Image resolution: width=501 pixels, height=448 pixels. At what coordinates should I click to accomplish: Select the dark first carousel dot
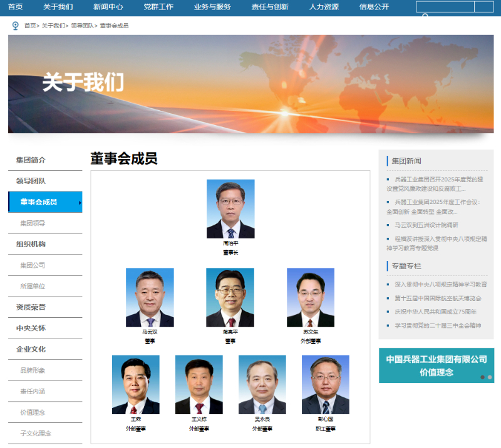click(x=482, y=377)
